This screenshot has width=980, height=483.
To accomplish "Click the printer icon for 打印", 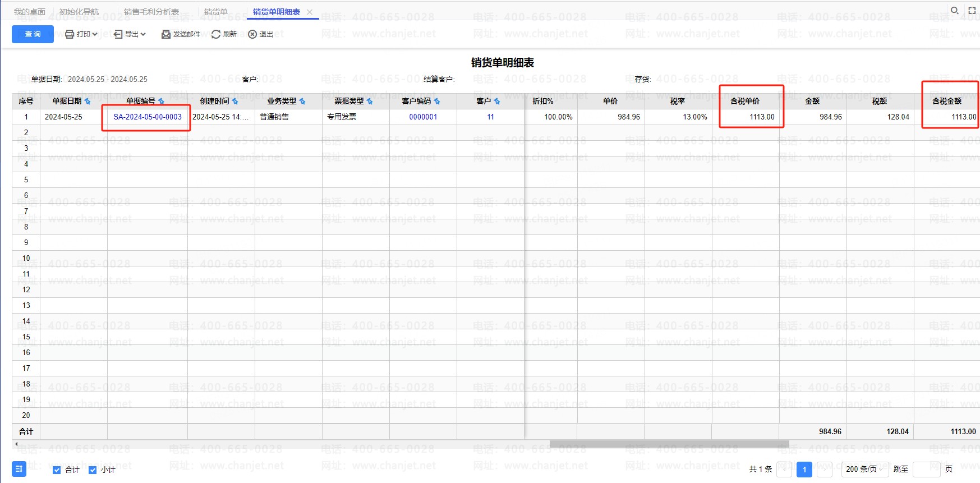I will pyautogui.click(x=70, y=34).
